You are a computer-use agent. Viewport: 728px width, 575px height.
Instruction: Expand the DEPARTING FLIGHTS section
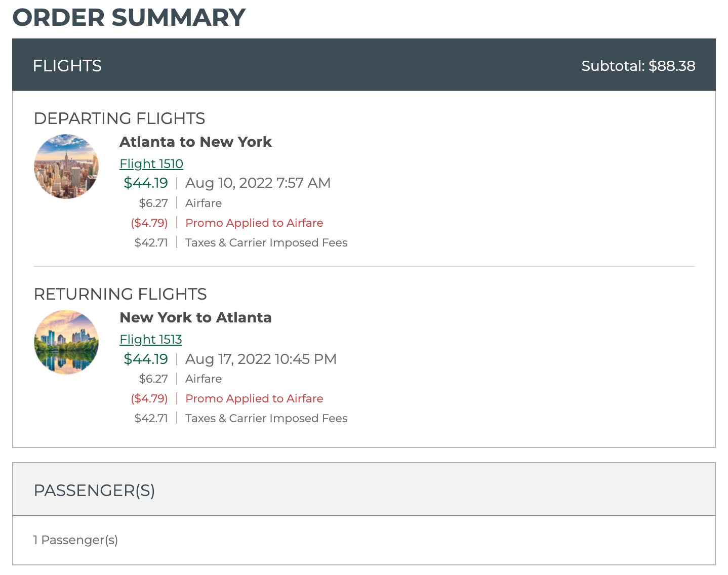tap(119, 118)
